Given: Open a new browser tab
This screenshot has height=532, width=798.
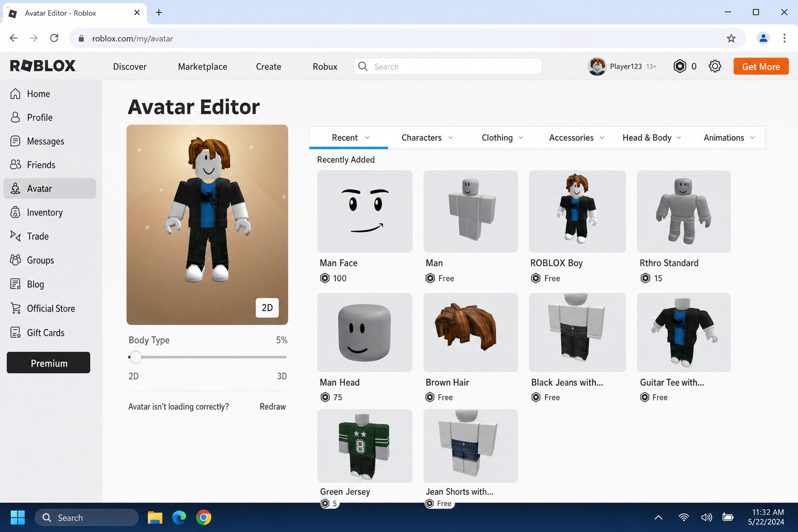Looking at the screenshot, I should [159, 12].
